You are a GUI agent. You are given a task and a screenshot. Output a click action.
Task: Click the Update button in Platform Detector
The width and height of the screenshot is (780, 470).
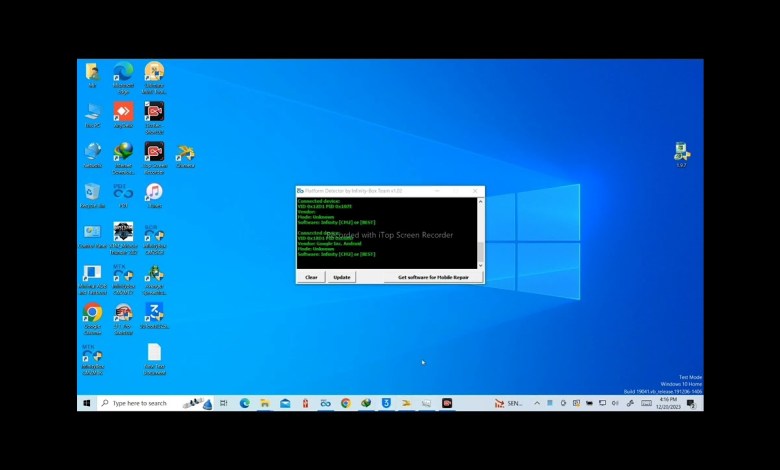[342, 277]
